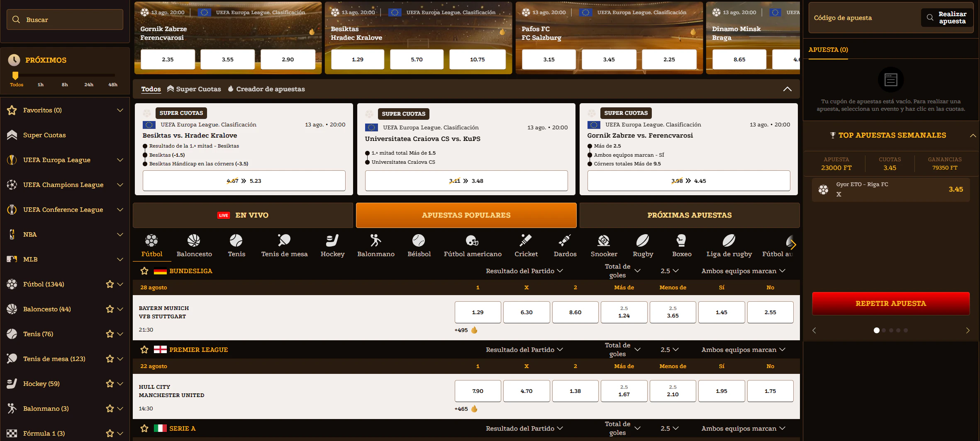Image resolution: width=980 pixels, height=441 pixels.
Task: Open Bundesliga Resultado del Partido dropdown
Action: (x=524, y=271)
